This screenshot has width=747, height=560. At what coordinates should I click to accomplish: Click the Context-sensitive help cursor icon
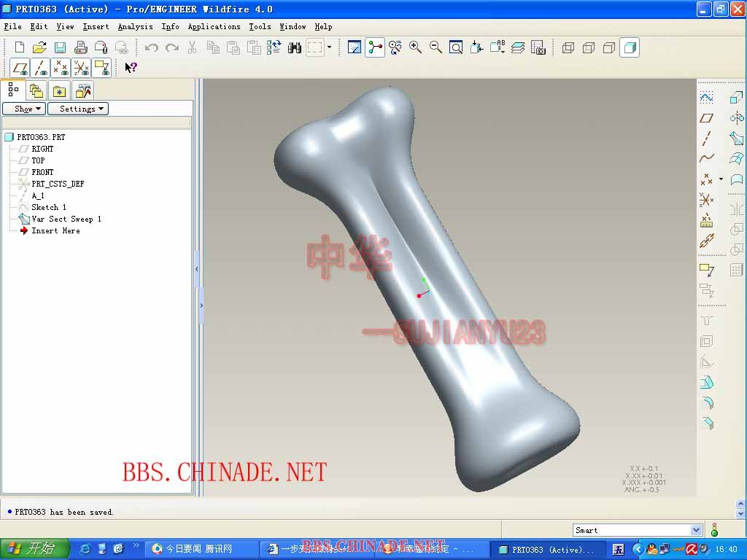[x=131, y=68]
